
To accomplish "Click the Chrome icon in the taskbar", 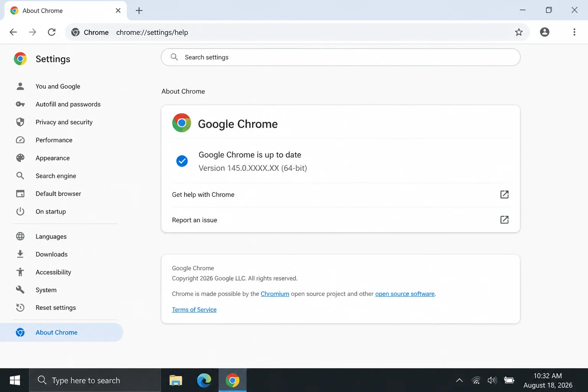I will pyautogui.click(x=232, y=380).
